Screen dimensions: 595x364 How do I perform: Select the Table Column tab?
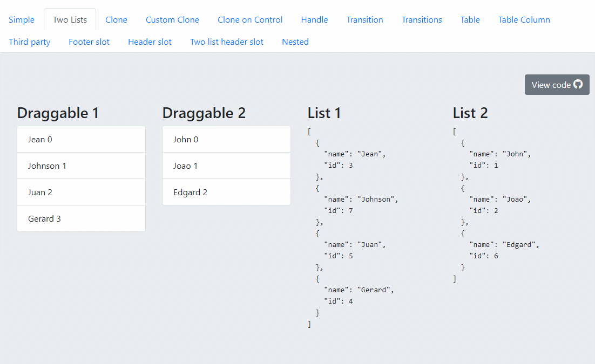(x=524, y=20)
